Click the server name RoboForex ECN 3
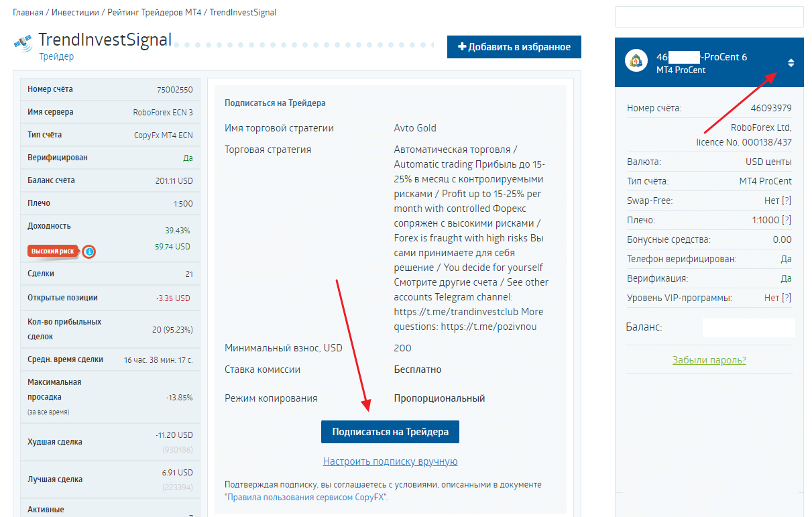 (x=163, y=113)
